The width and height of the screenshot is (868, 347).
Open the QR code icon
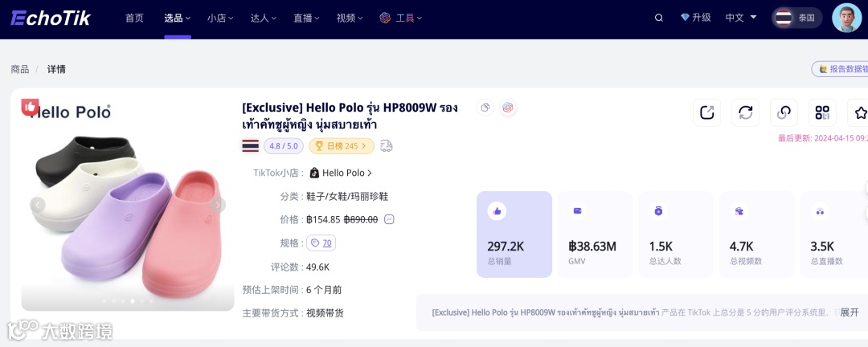click(822, 113)
